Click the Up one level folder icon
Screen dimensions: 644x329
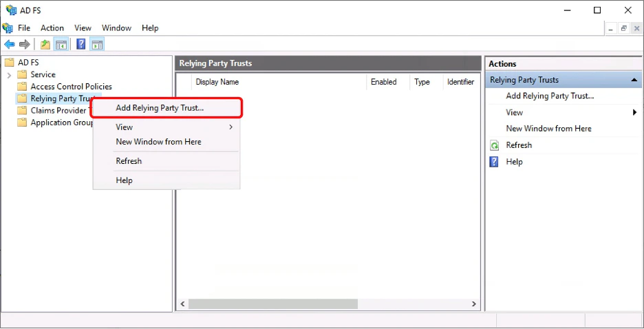tap(45, 44)
